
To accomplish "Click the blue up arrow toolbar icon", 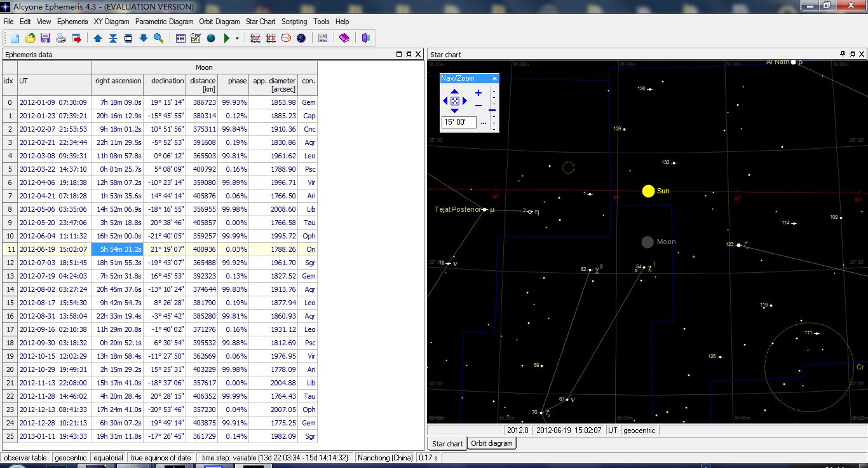I will (x=97, y=38).
